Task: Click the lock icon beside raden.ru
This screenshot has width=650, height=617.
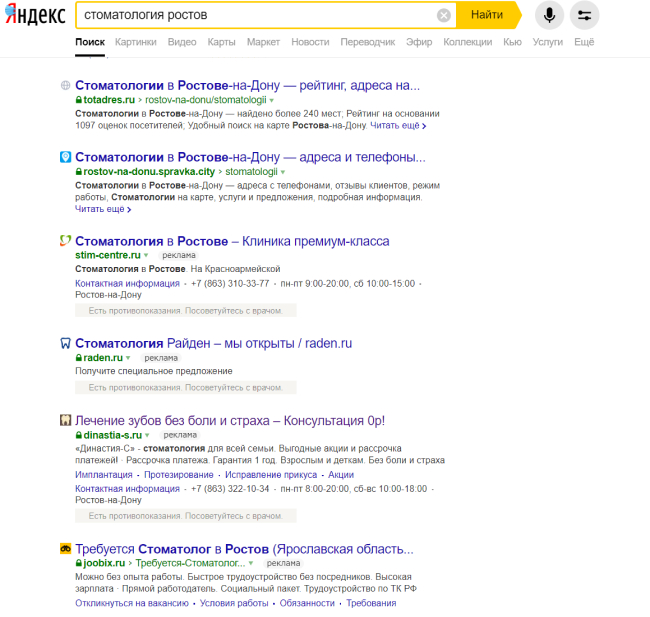Action: pos(79,357)
